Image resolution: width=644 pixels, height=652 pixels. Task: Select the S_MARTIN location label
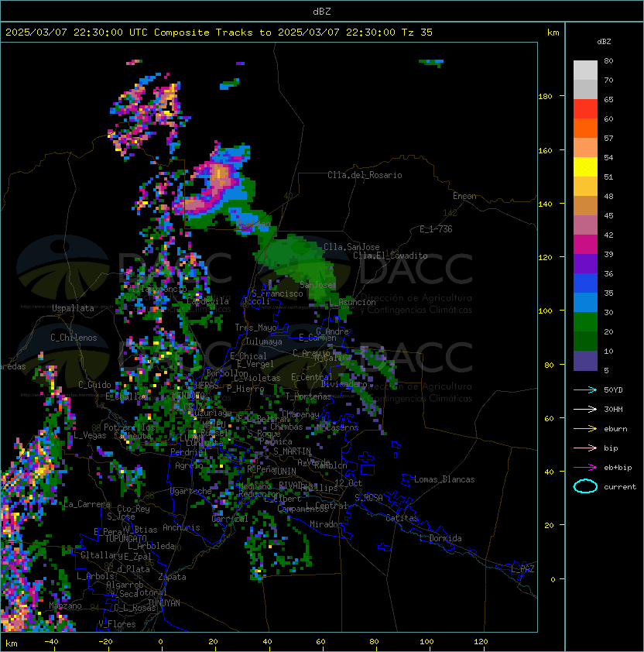pos(292,451)
